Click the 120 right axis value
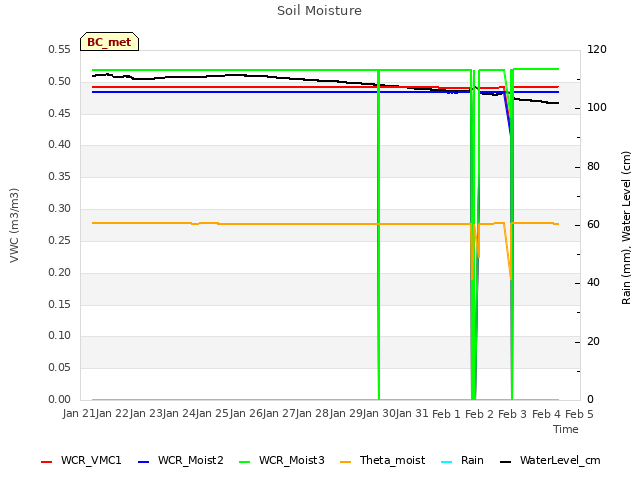This screenshot has width=640, height=480. click(x=597, y=50)
